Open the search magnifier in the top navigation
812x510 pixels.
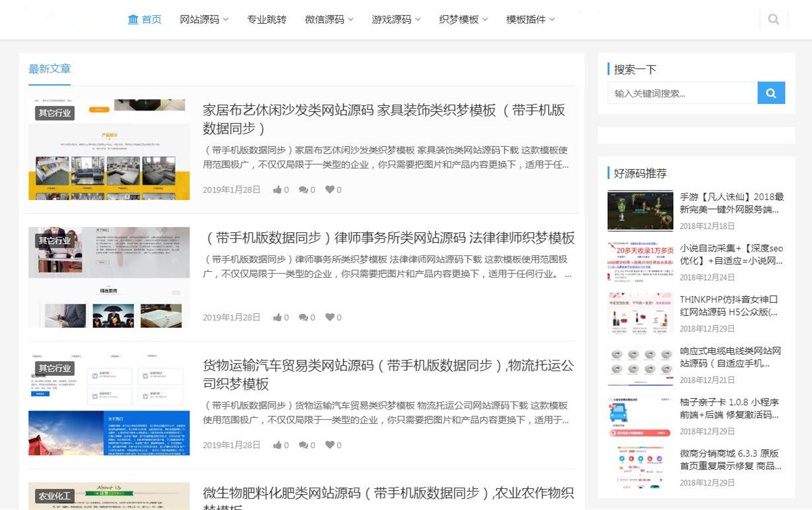(773, 20)
